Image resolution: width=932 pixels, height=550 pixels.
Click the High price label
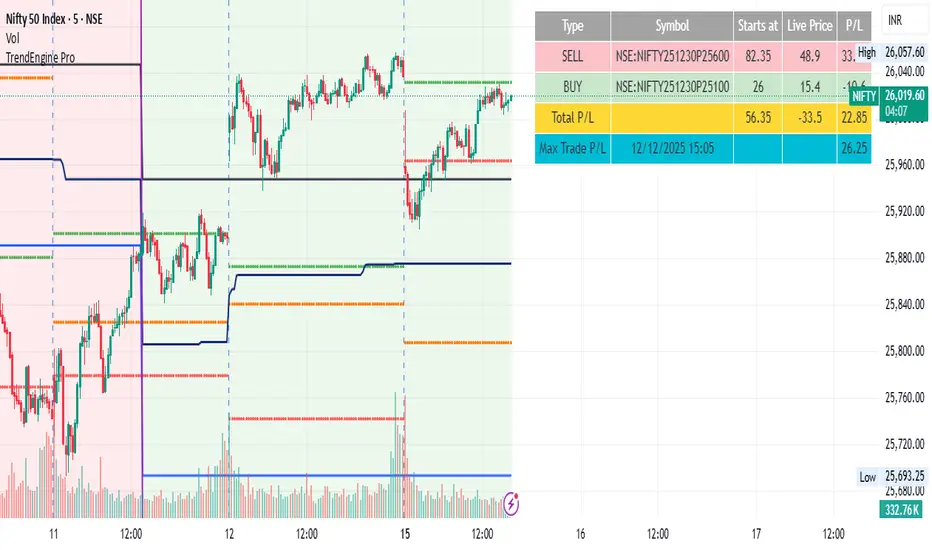point(866,52)
